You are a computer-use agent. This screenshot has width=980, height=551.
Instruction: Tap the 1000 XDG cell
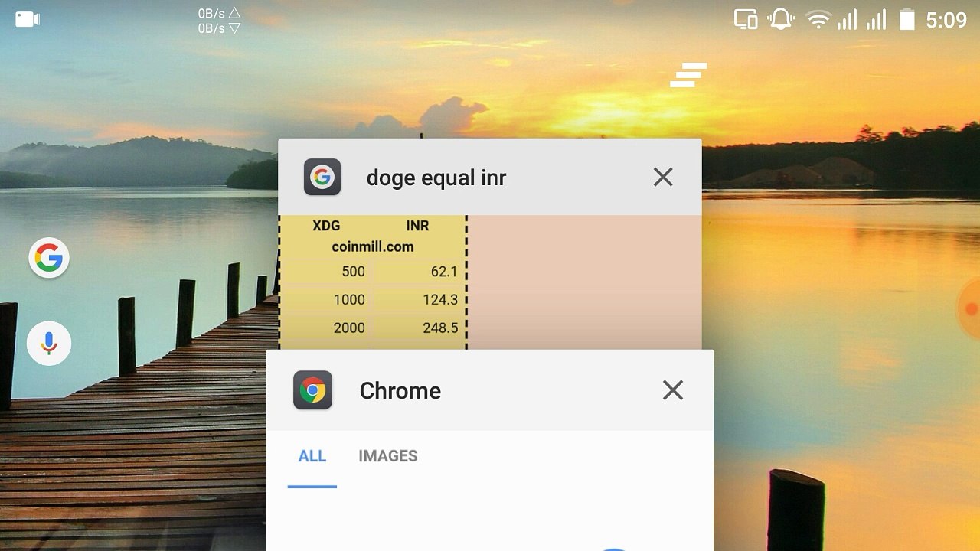tap(349, 299)
